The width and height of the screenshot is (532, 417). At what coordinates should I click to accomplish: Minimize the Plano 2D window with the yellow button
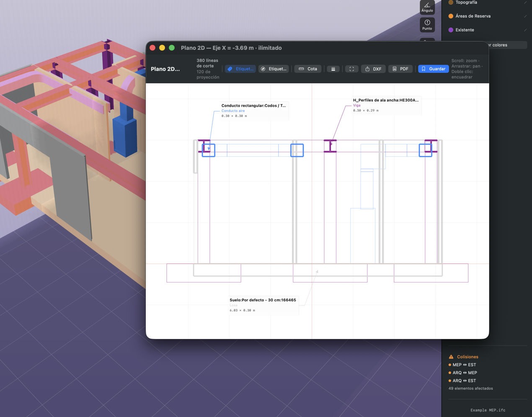(162, 48)
